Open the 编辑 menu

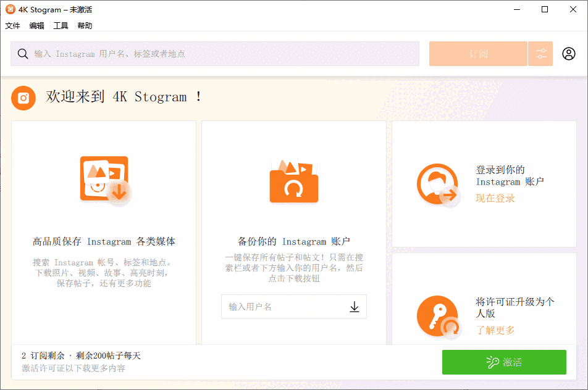pos(36,25)
